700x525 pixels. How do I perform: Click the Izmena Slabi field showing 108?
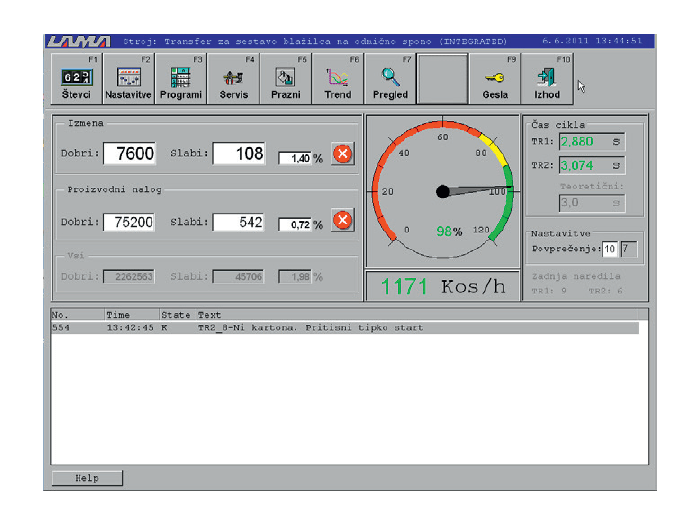click(239, 154)
